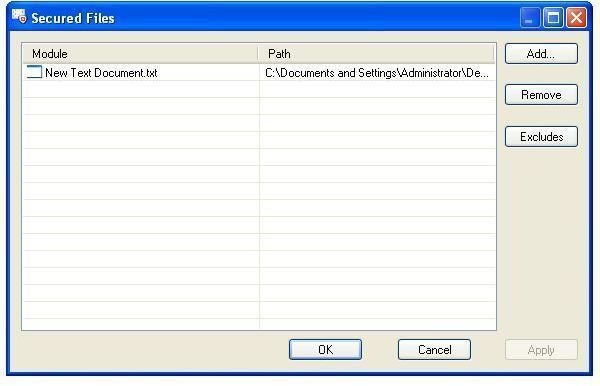600x386 pixels.
Task: Click the text document file icon
Action: [x=34, y=72]
